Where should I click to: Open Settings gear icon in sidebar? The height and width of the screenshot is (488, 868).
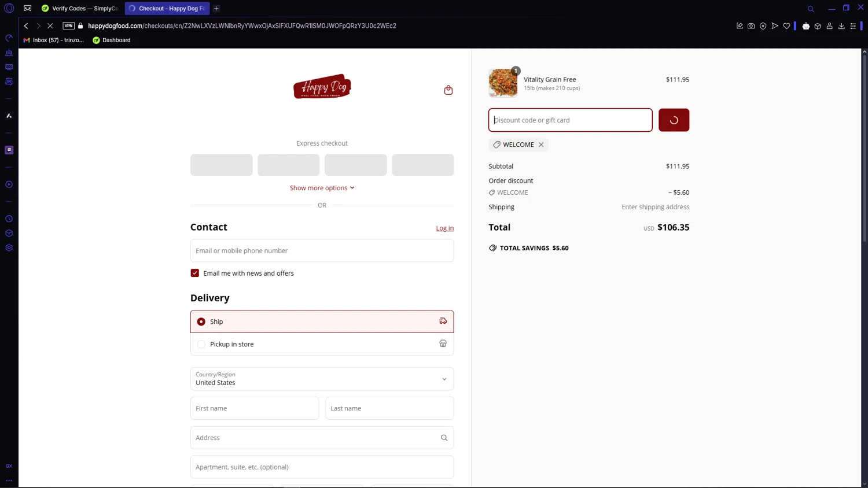pos(9,248)
